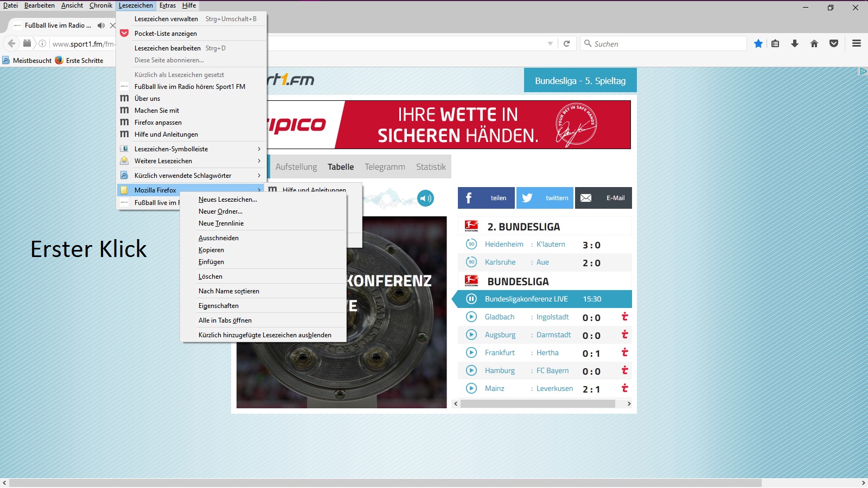Open the address bar history dropdown arrow

550,43
